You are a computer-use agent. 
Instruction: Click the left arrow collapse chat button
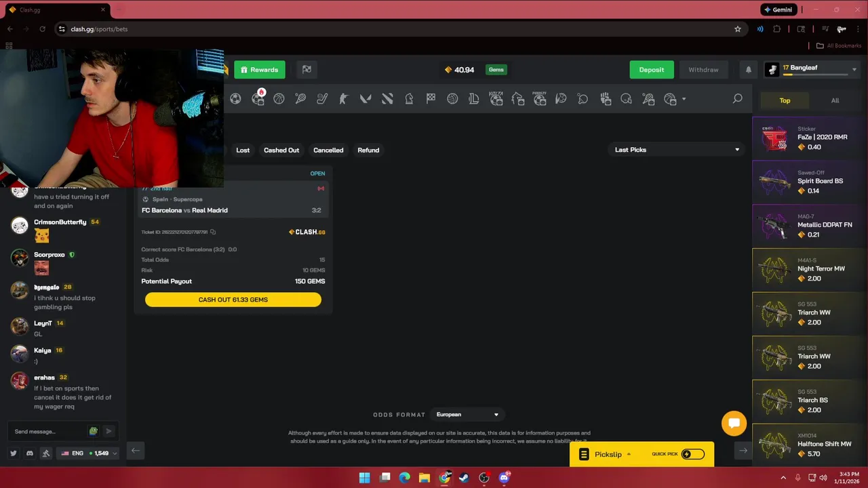[136, 451]
